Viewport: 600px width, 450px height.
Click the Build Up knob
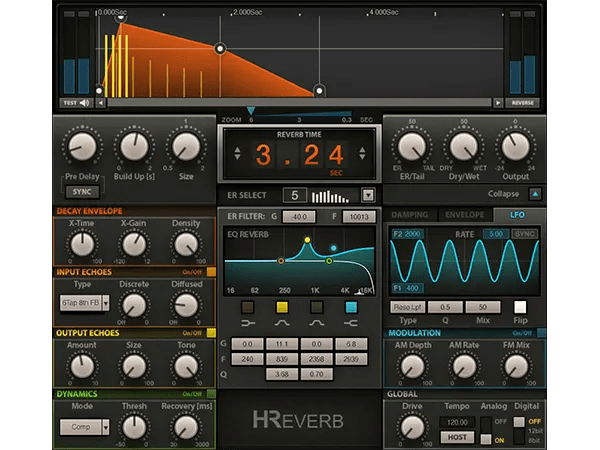(134, 147)
